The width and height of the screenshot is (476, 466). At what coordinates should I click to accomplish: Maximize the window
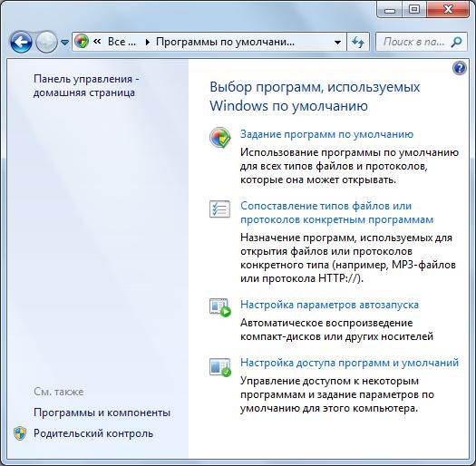tap(414, 10)
